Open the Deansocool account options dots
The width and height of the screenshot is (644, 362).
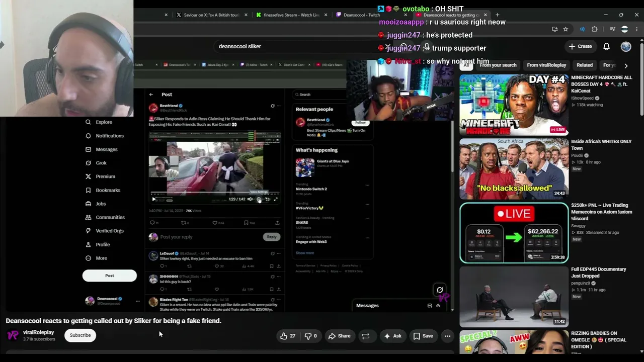[137, 301]
